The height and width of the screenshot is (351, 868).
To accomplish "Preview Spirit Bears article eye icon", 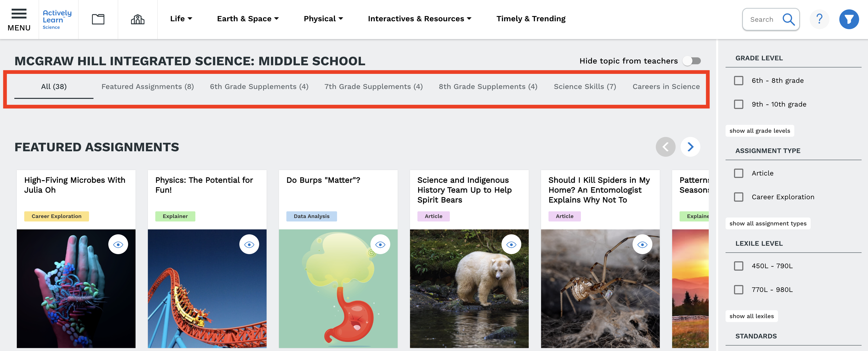I will tap(511, 244).
